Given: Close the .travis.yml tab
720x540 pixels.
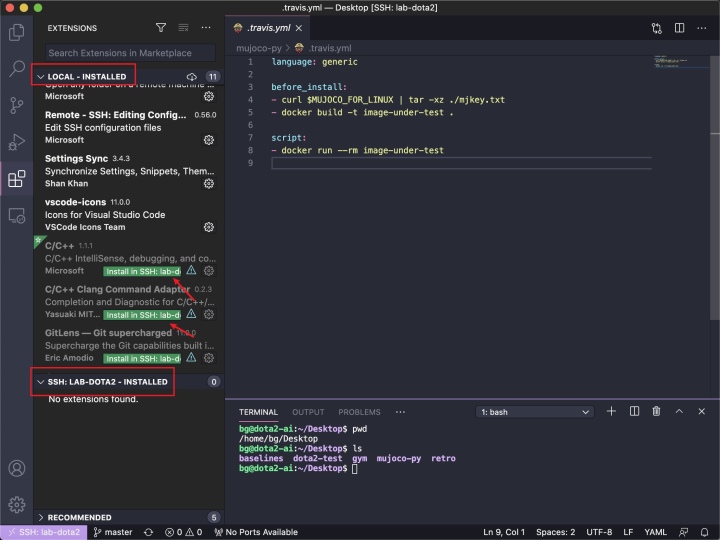Looking at the screenshot, I should pyautogui.click(x=299, y=28).
